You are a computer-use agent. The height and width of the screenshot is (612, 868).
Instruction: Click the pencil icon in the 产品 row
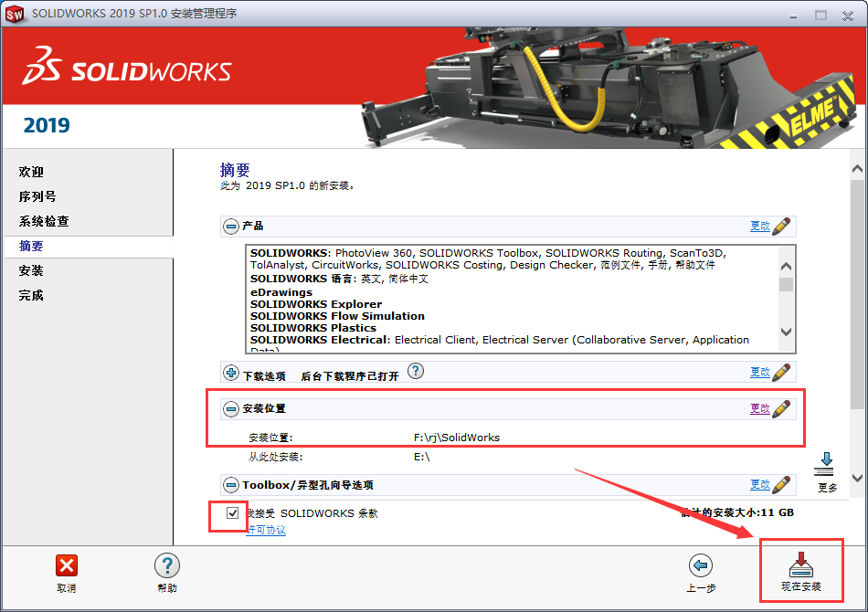(781, 226)
